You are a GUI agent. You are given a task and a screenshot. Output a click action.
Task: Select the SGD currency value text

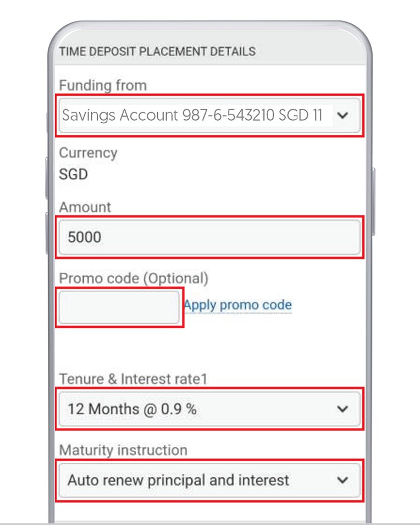(x=73, y=174)
